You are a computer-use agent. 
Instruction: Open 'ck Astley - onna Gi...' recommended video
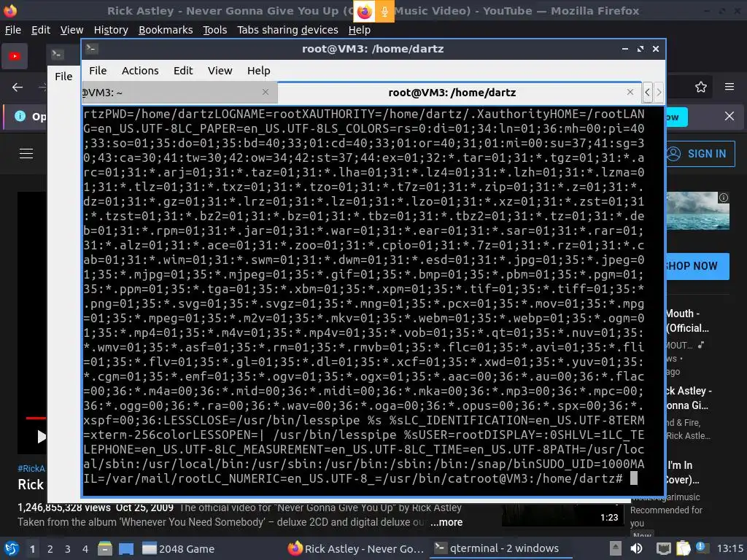click(x=689, y=398)
